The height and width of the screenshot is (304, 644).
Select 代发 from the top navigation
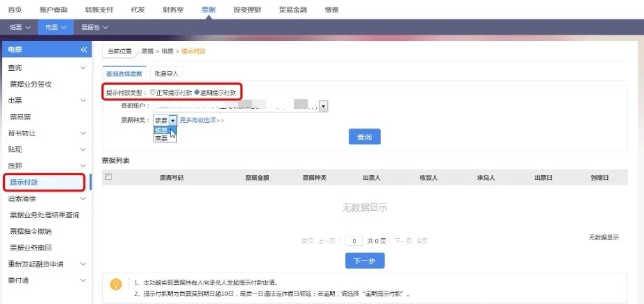coord(138,10)
